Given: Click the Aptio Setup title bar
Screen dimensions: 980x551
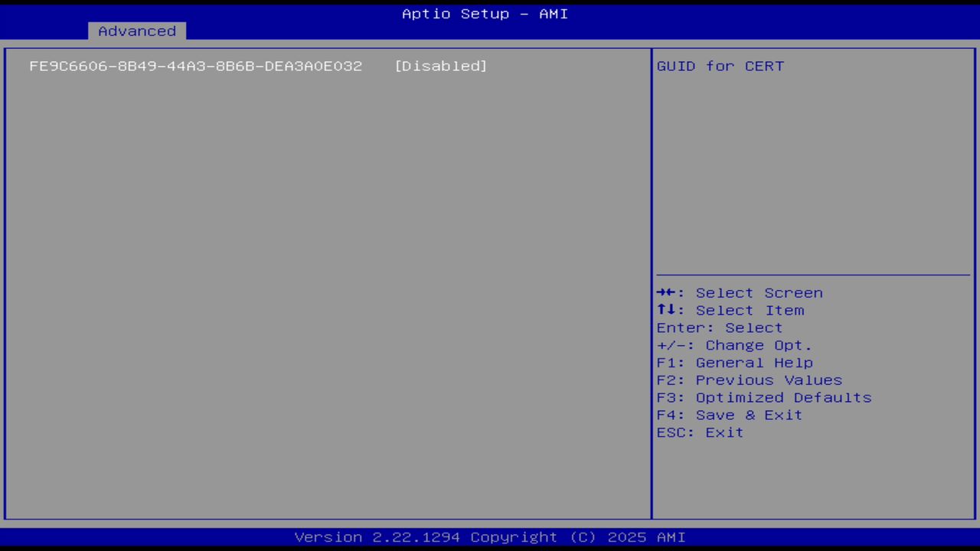Looking at the screenshot, I should [x=485, y=13].
